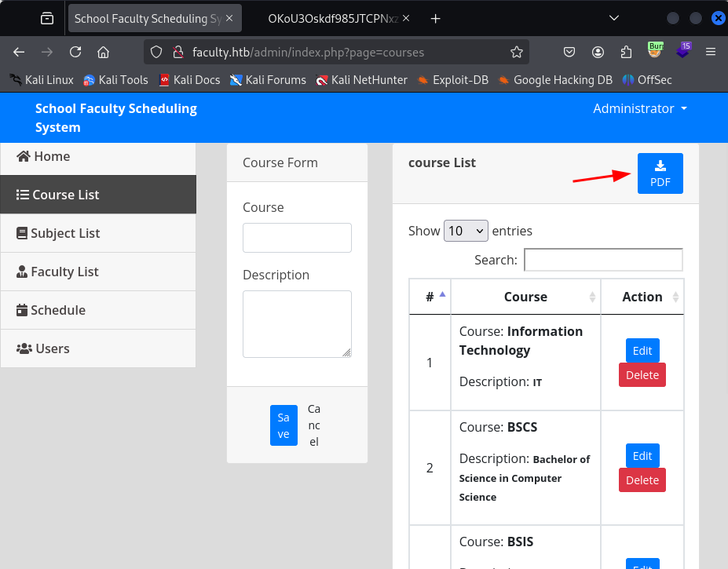Sort table by the Course column

point(525,297)
